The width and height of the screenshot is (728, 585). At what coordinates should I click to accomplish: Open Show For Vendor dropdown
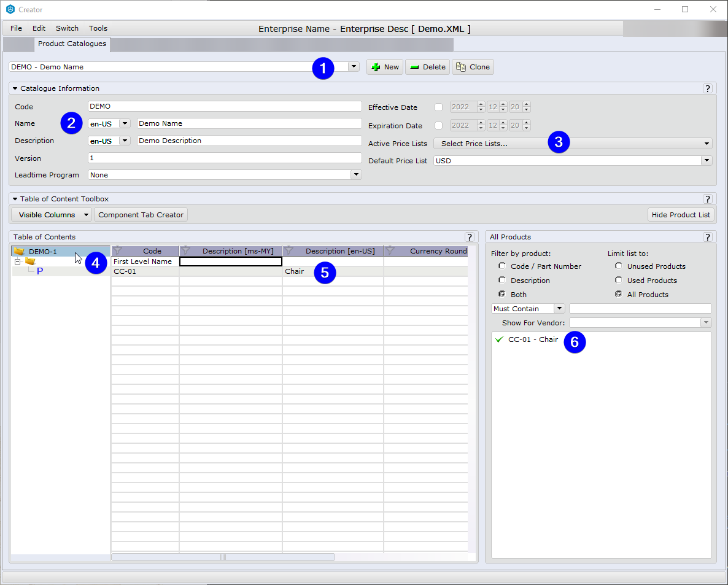click(x=706, y=322)
